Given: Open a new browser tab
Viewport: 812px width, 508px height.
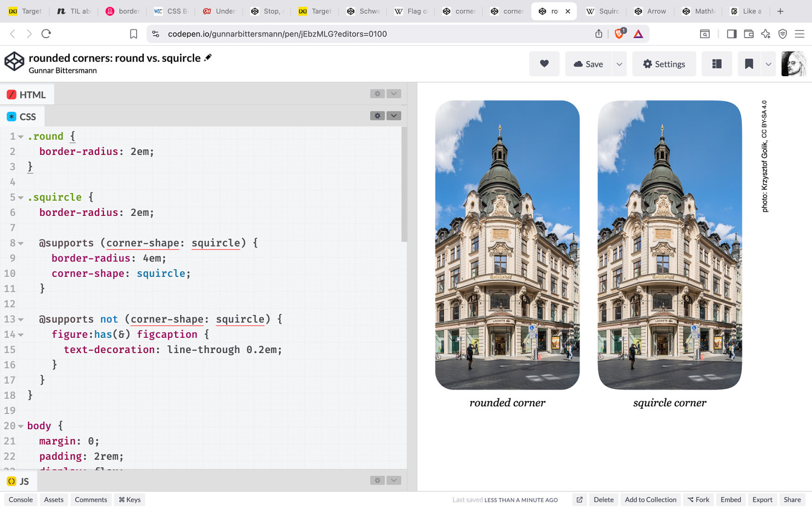Looking at the screenshot, I should 781,11.
